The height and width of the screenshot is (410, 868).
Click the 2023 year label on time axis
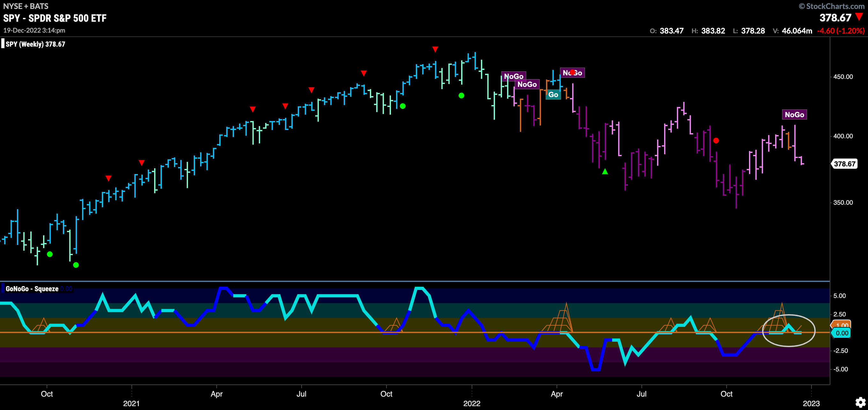coord(812,404)
